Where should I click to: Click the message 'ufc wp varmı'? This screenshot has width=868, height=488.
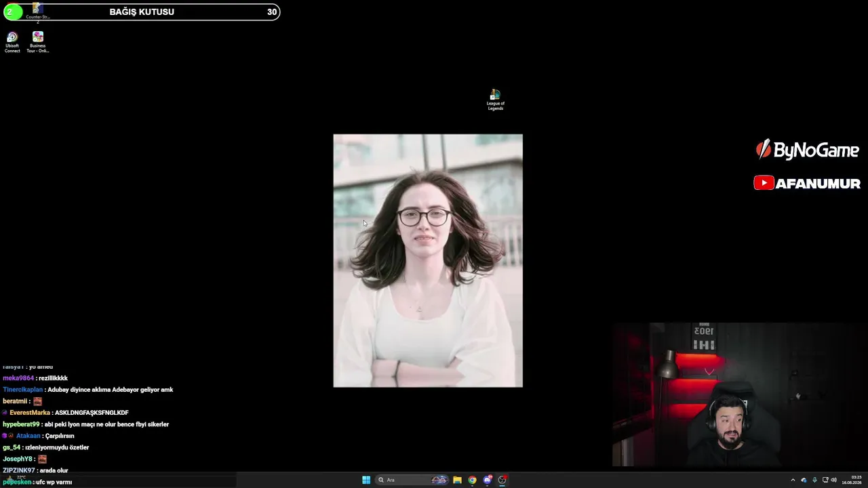[54, 482]
